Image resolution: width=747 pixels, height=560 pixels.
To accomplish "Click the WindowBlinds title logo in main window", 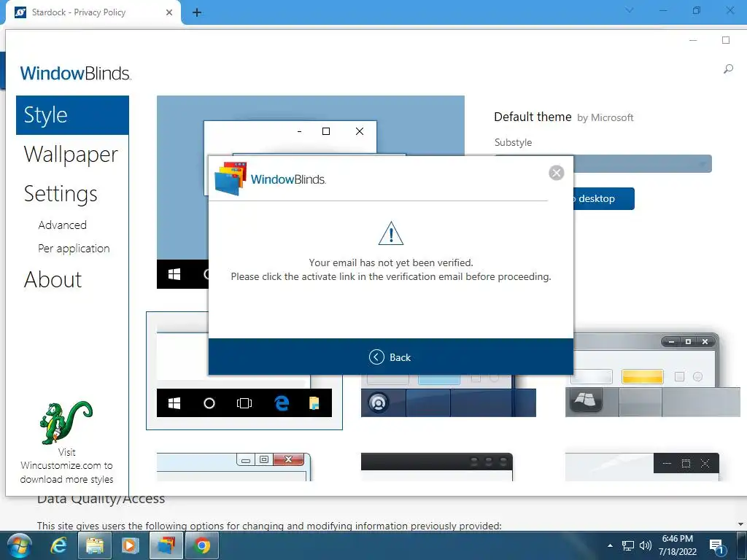I will point(75,74).
